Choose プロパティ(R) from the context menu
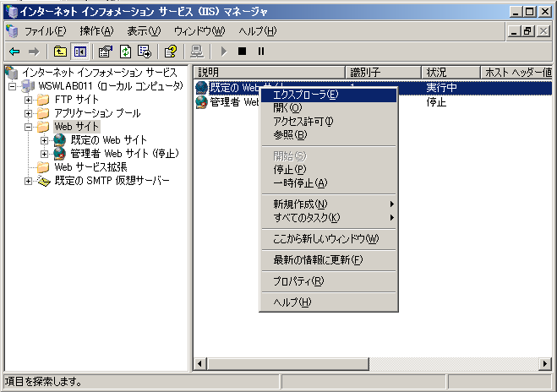557x392 pixels. [x=298, y=281]
